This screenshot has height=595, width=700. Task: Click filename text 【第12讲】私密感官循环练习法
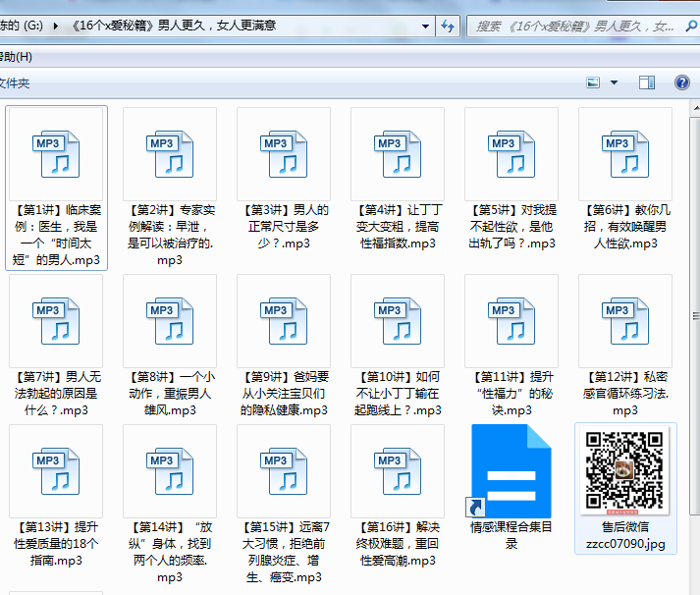(x=625, y=394)
